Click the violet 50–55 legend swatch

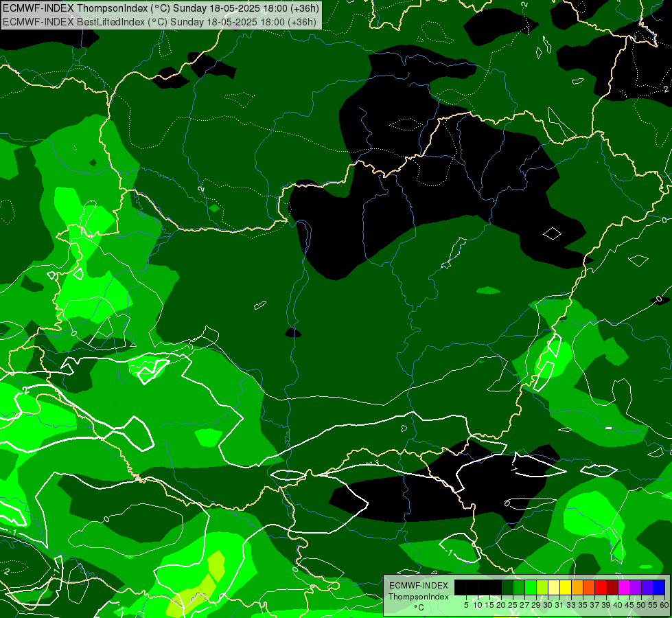648,588
